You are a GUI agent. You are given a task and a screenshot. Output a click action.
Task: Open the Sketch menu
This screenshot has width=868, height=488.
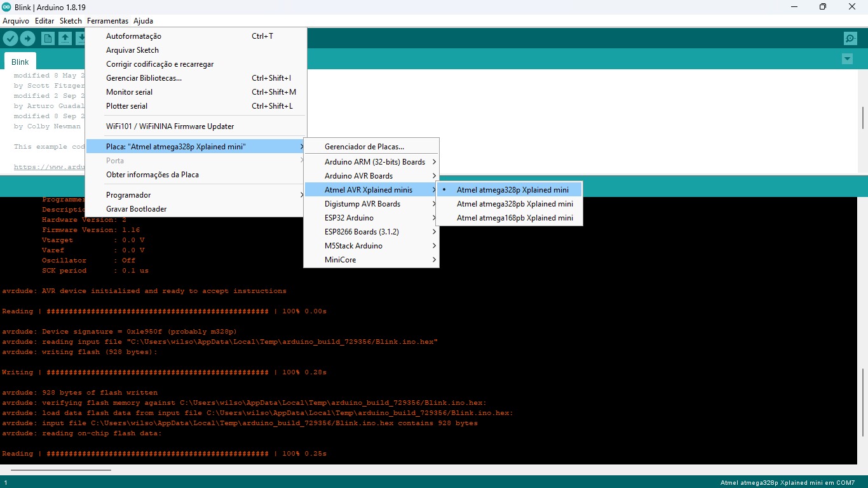pyautogui.click(x=71, y=21)
